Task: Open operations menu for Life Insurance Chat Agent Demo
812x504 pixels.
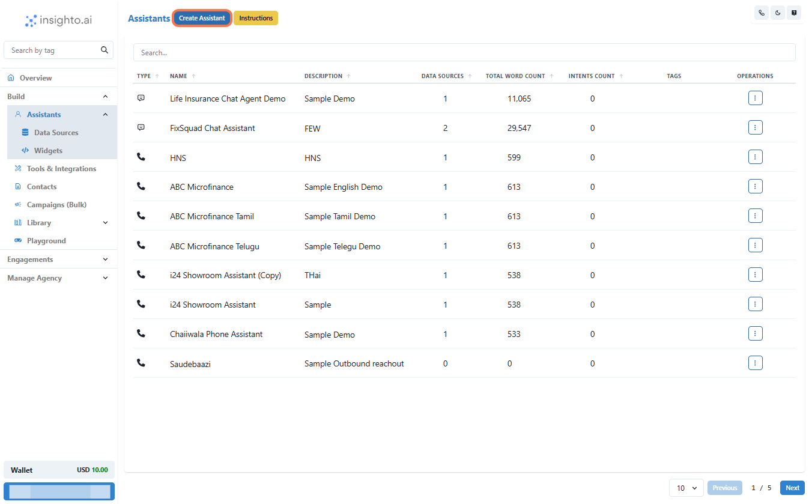Action: 756,98
